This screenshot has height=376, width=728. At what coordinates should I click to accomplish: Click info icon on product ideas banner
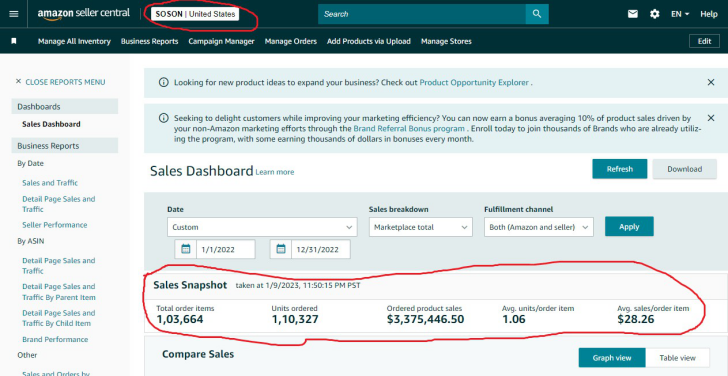tap(163, 82)
